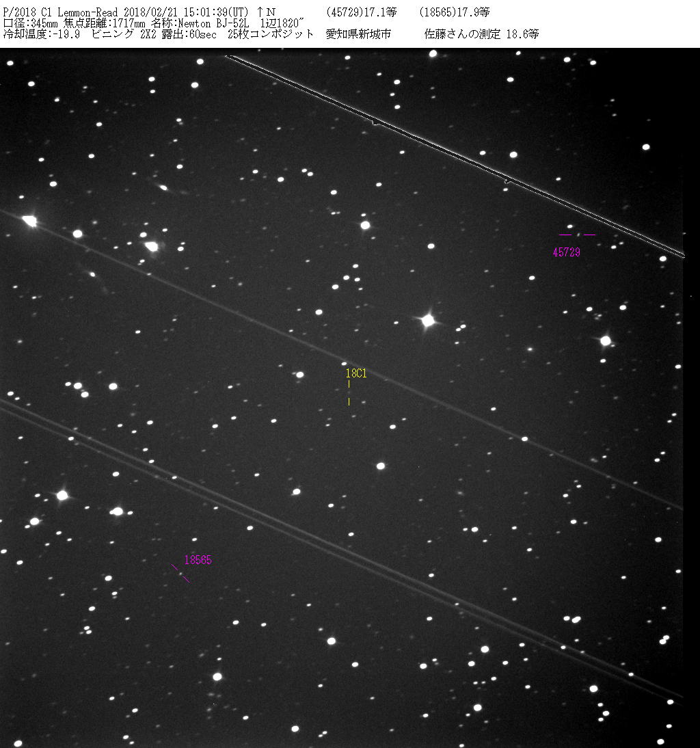700x748 pixels.
Task: Click the 冷却温度:-19.9 text in header
Action: point(41,34)
